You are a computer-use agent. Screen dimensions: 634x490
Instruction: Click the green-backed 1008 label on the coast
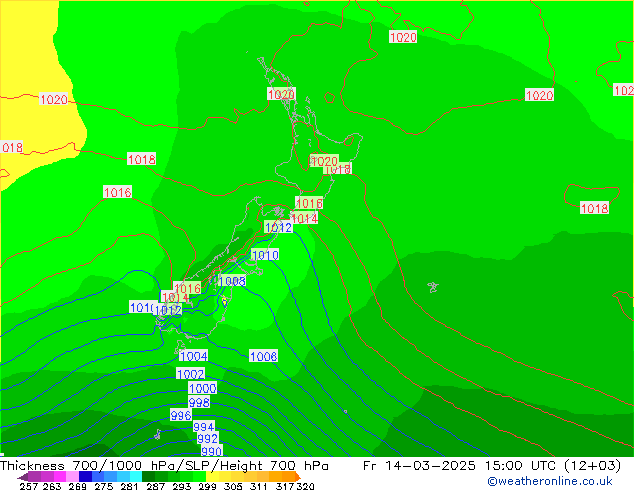click(x=232, y=281)
